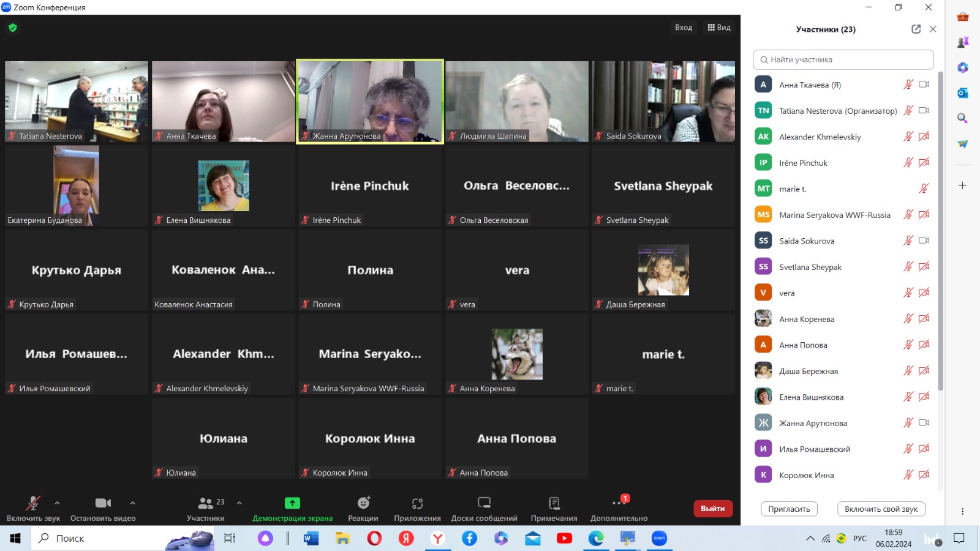Image resolution: width=980 pixels, height=551 pixels.
Task: Expand audio options arrow next to microphone
Action: [57, 503]
